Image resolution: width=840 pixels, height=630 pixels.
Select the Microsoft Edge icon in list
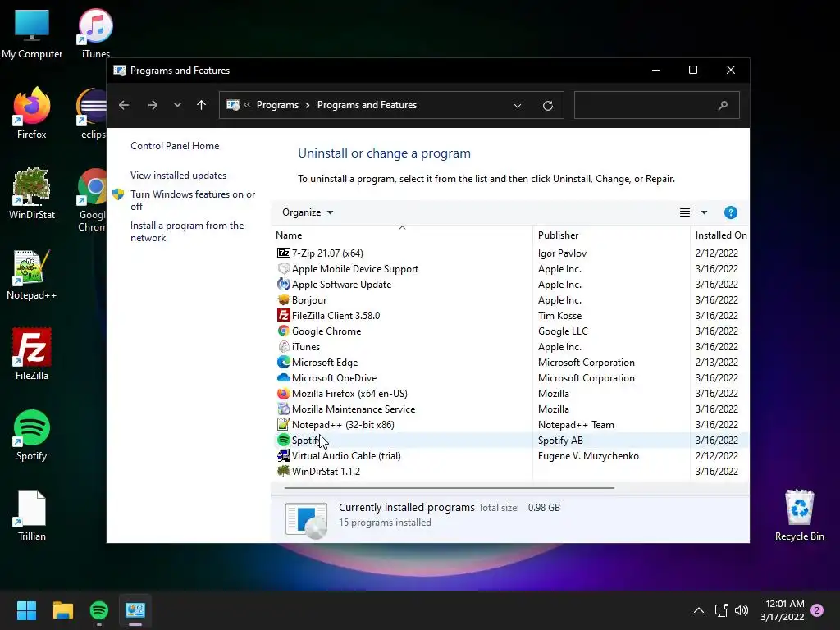283,362
